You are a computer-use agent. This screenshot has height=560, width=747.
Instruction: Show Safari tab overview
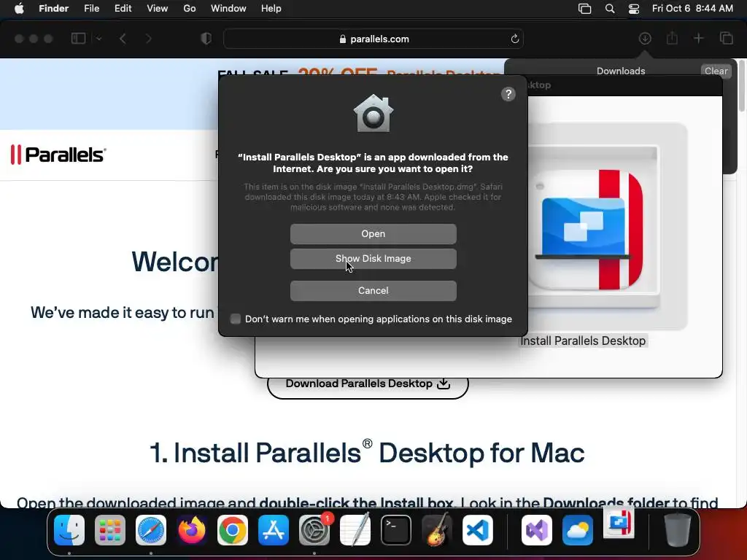[x=726, y=38]
